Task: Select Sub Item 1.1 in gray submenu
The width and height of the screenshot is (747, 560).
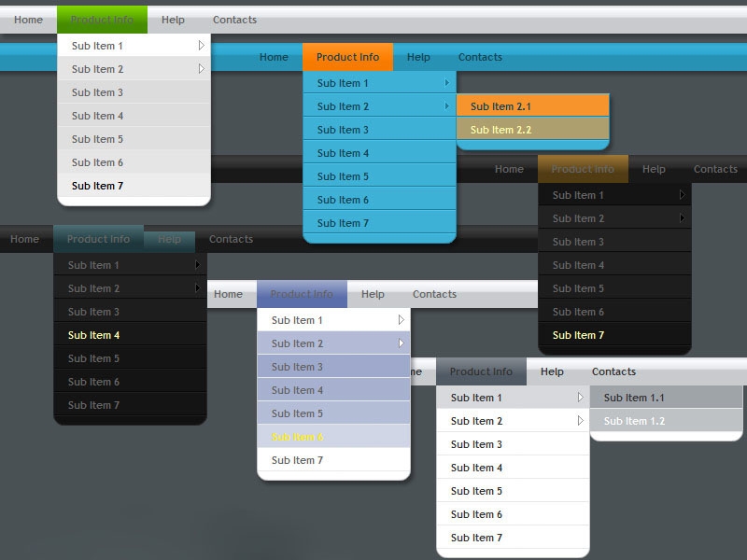Action: (x=666, y=398)
